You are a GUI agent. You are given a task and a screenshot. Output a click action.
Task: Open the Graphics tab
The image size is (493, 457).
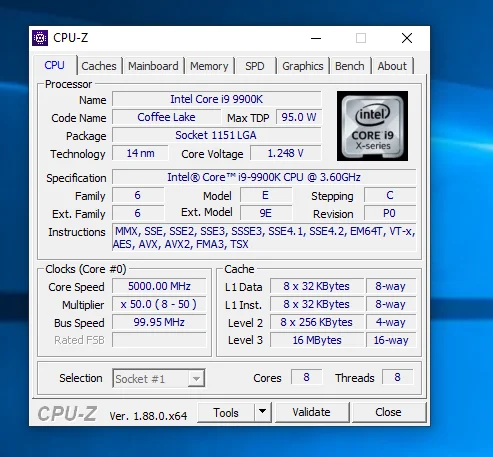click(303, 66)
